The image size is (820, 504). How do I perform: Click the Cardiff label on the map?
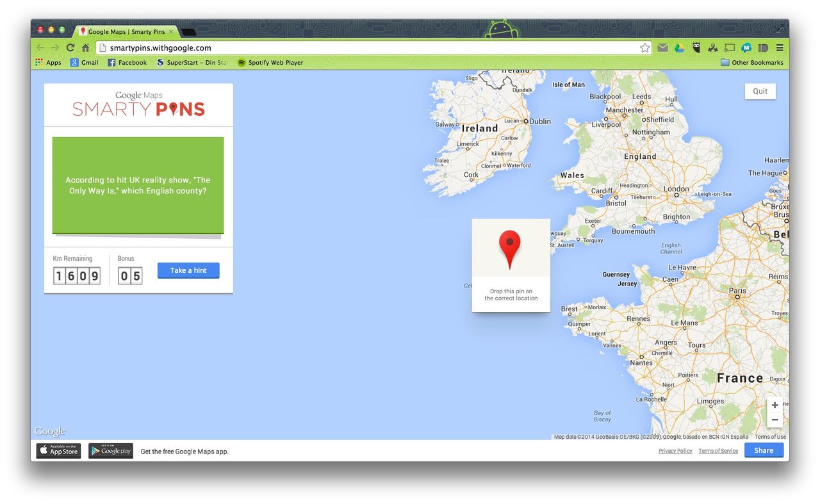[602, 191]
